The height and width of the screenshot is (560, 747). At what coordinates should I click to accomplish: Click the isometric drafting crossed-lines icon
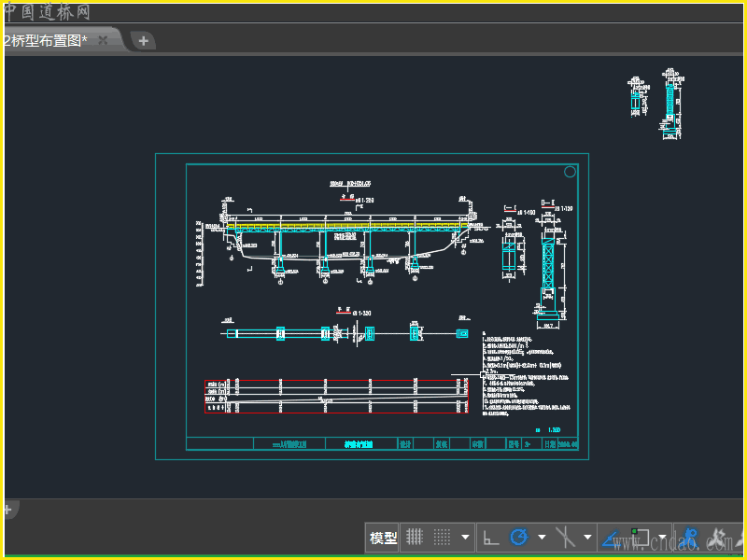tap(565, 538)
